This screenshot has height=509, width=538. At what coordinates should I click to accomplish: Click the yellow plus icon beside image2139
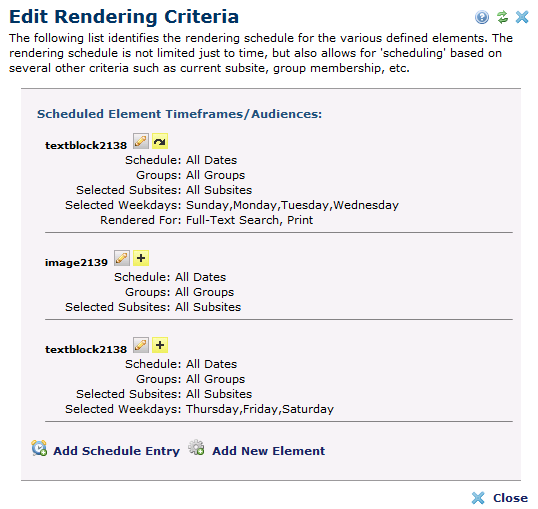pyautogui.click(x=141, y=258)
